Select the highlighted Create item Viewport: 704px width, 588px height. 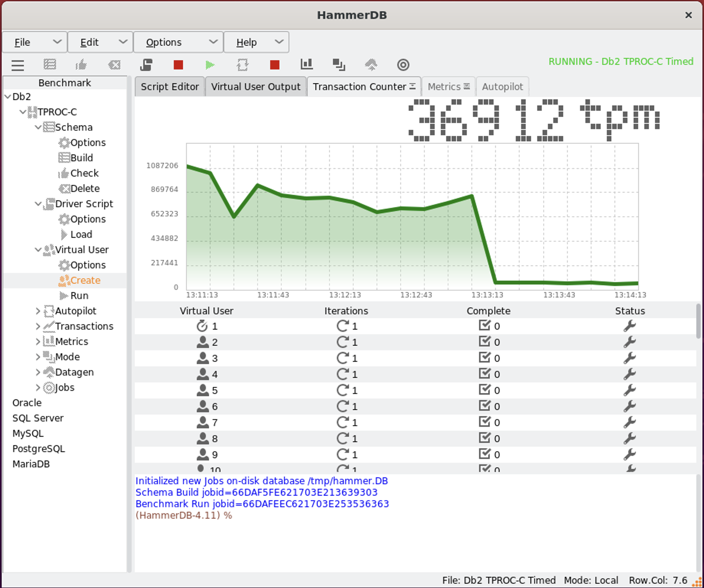pos(85,280)
